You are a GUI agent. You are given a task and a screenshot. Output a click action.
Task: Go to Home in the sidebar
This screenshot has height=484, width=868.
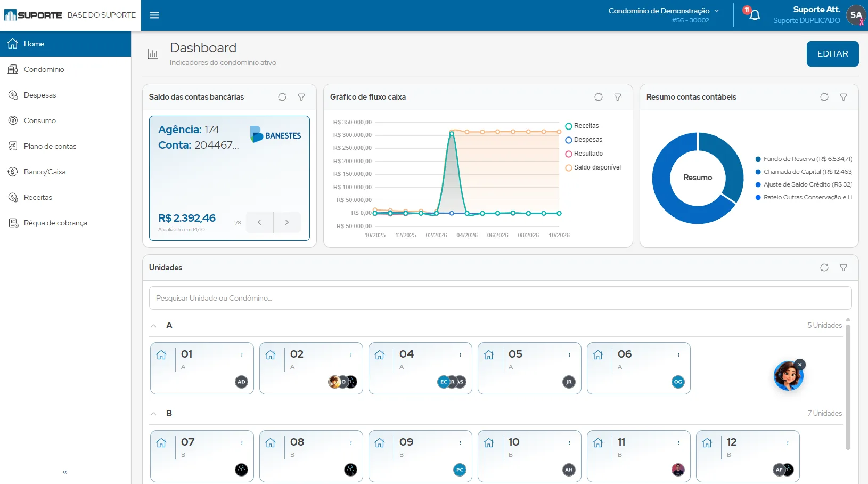point(65,44)
